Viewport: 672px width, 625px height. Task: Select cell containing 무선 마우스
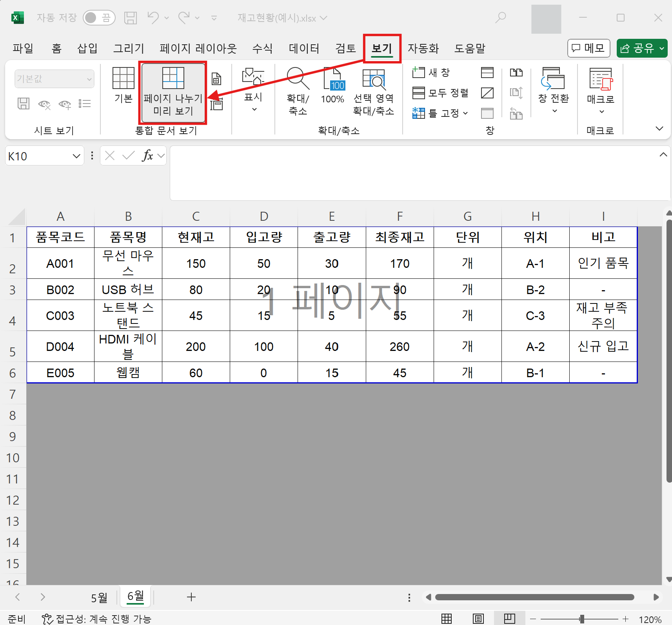click(x=128, y=263)
